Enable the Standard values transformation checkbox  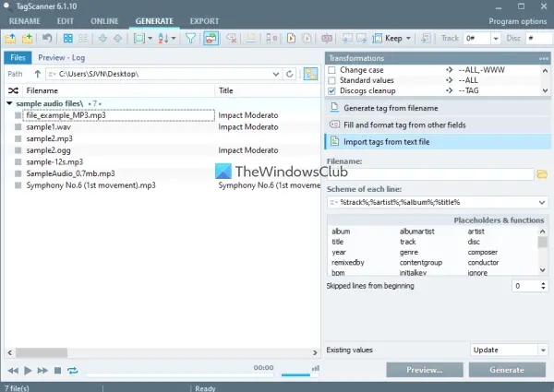click(x=331, y=80)
